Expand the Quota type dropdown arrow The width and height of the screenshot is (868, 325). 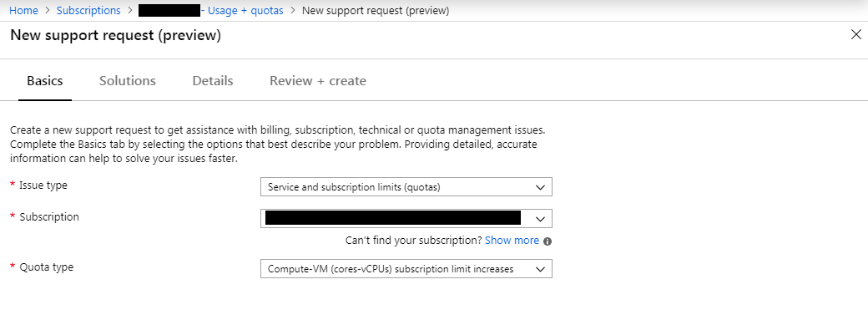tap(540, 269)
